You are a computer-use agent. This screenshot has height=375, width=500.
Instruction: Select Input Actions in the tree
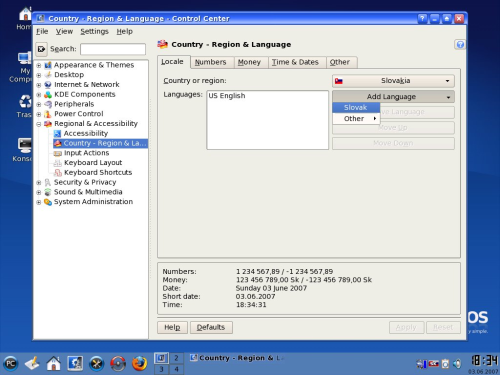(87, 153)
